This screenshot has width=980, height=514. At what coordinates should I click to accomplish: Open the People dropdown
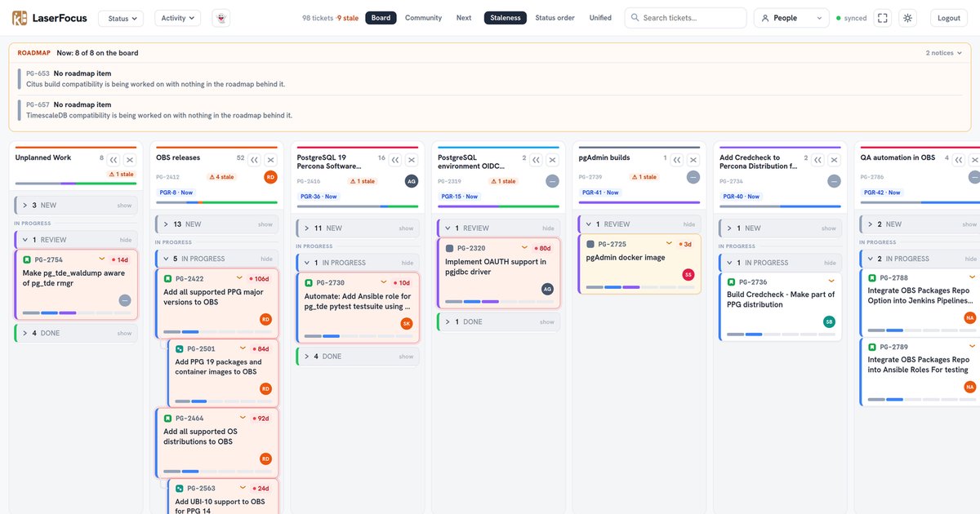791,18
